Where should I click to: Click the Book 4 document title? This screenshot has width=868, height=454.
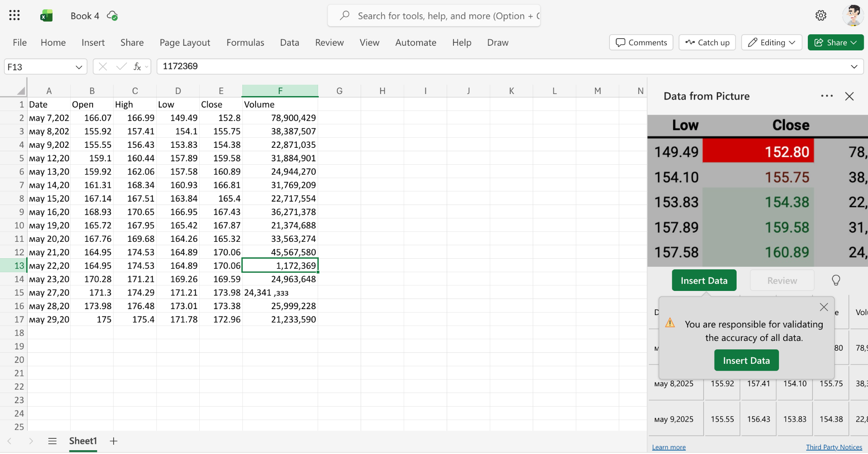(x=85, y=16)
